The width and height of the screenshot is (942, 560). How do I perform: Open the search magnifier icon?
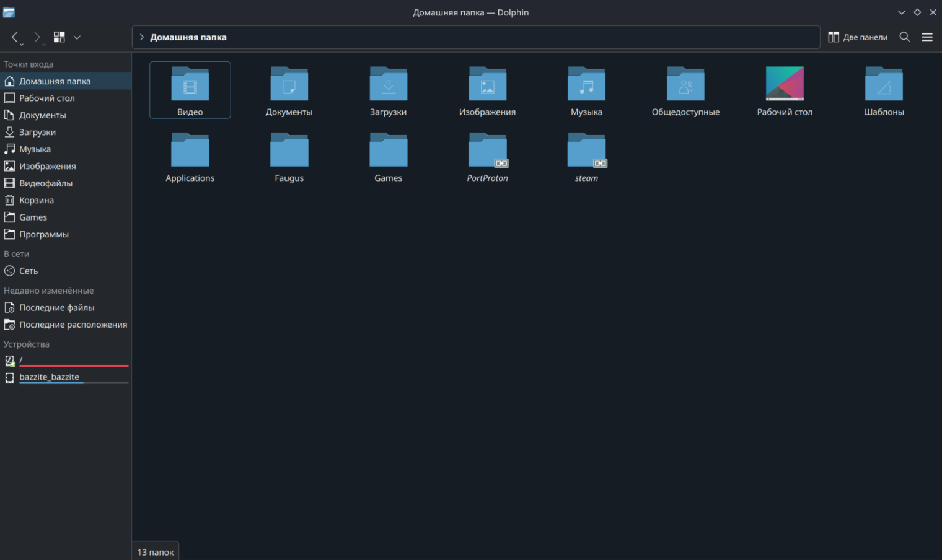(905, 37)
